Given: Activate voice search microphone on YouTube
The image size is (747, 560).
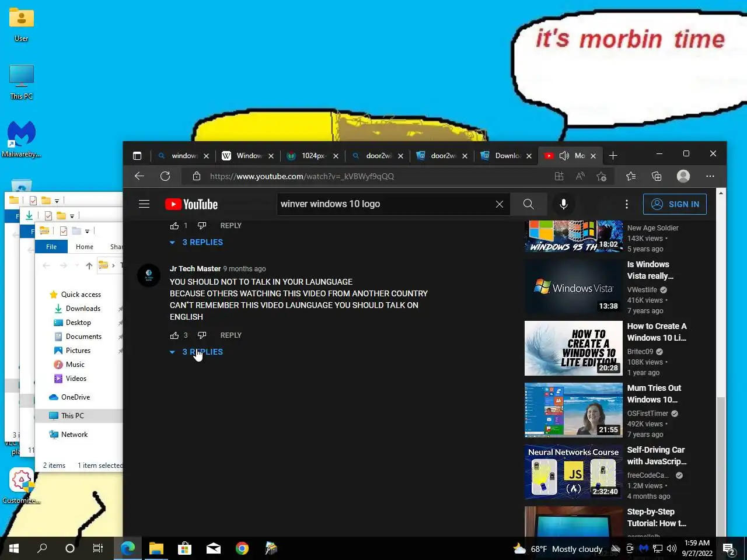Looking at the screenshot, I should (564, 204).
